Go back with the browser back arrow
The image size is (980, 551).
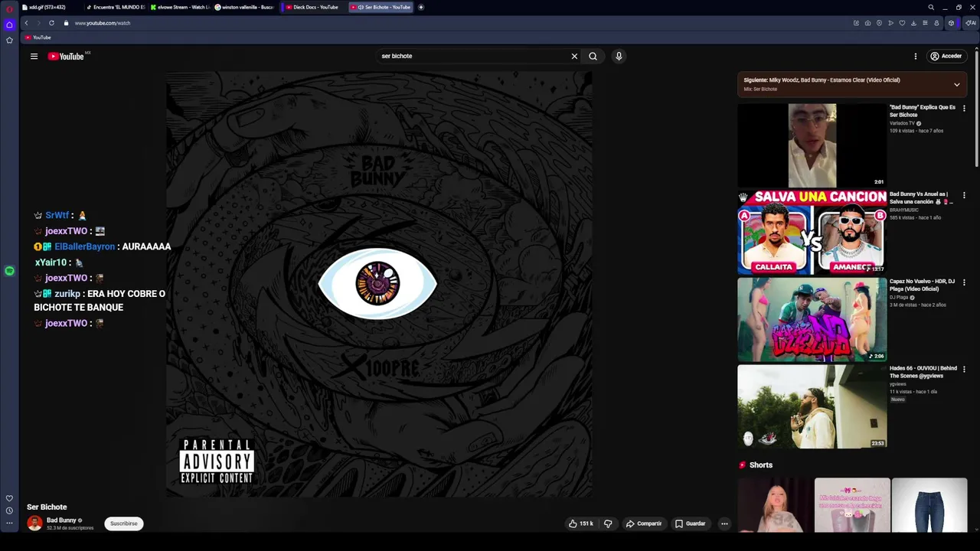click(x=26, y=23)
